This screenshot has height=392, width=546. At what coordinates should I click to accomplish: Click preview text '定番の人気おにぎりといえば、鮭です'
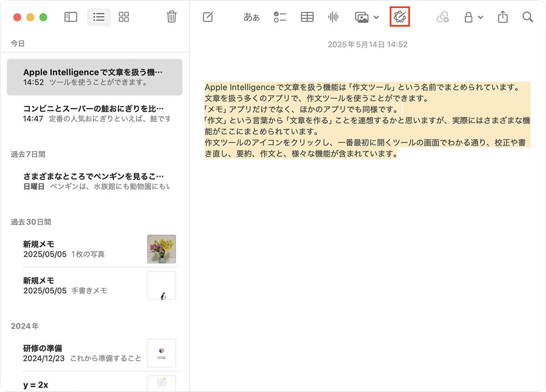pyautogui.click(x=110, y=119)
